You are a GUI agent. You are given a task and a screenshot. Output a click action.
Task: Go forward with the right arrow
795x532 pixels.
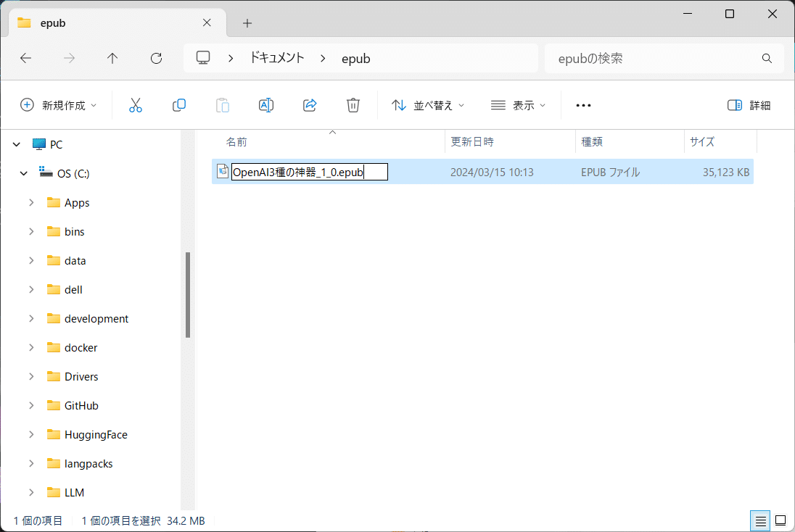pos(70,58)
